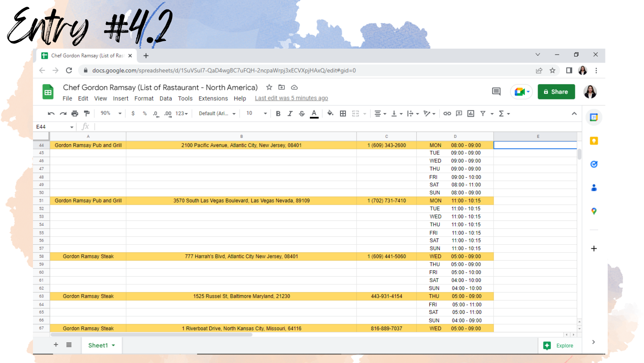This screenshot has height=363, width=644.
Task: Open the Insert menu
Action: tap(121, 99)
